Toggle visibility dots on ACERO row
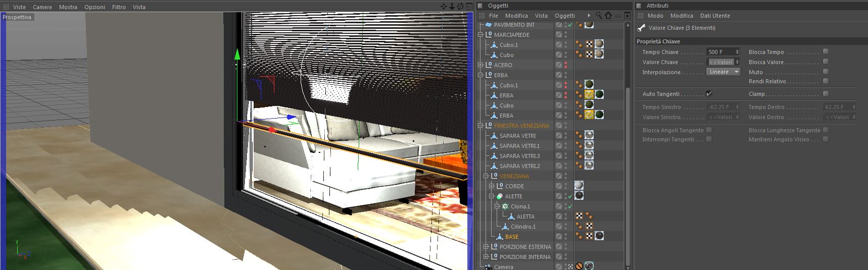This screenshot has width=868, height=270. (x=566, y=65)
